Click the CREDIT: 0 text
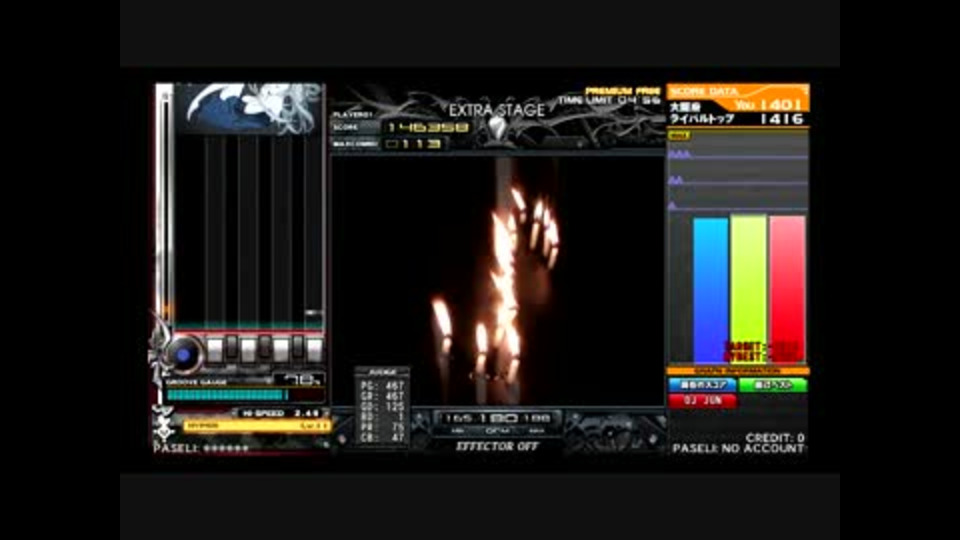The image size is (960, 540). tap(774, 438)
